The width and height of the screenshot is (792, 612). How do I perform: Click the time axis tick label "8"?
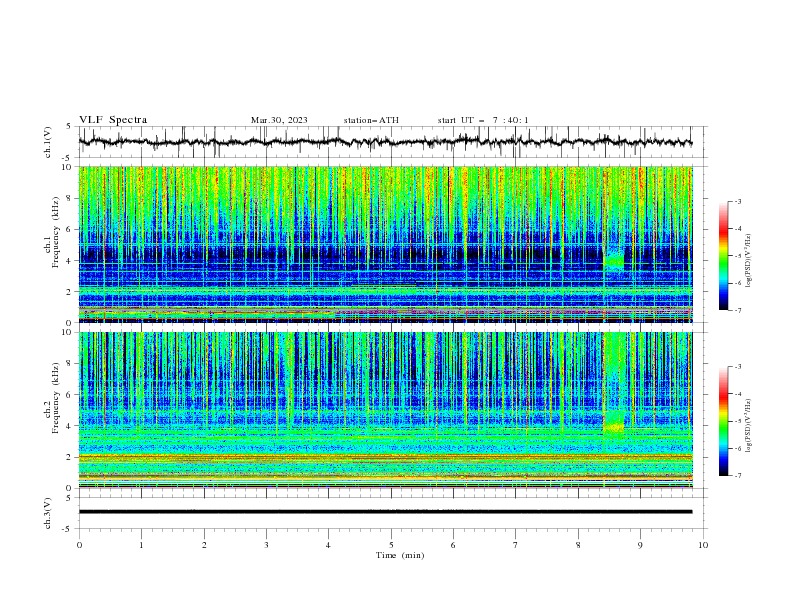(x=578, y=545)
